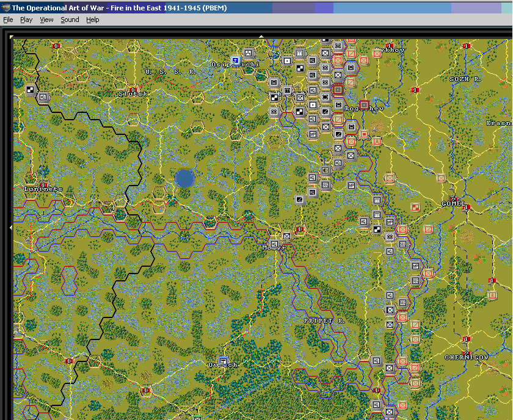
Task: Select the blue unit counter at Osipovichi
Action: pos(235,60)
